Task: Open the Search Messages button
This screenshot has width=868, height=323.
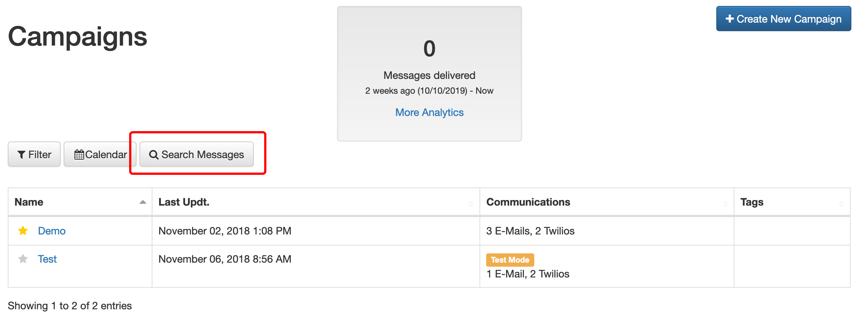Action: [x=196, y=154]
